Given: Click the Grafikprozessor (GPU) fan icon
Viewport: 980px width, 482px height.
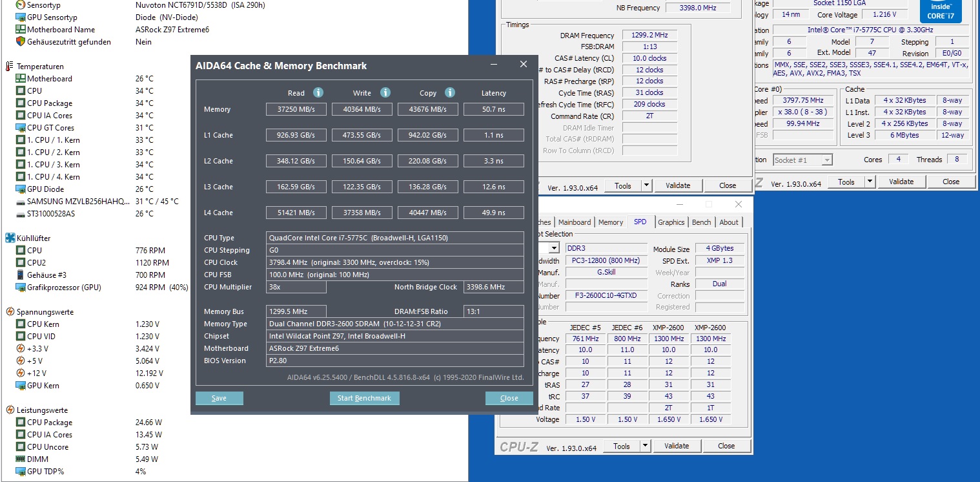Looking at the screenshot, I should pyautogui.click(x=21, y=287).
